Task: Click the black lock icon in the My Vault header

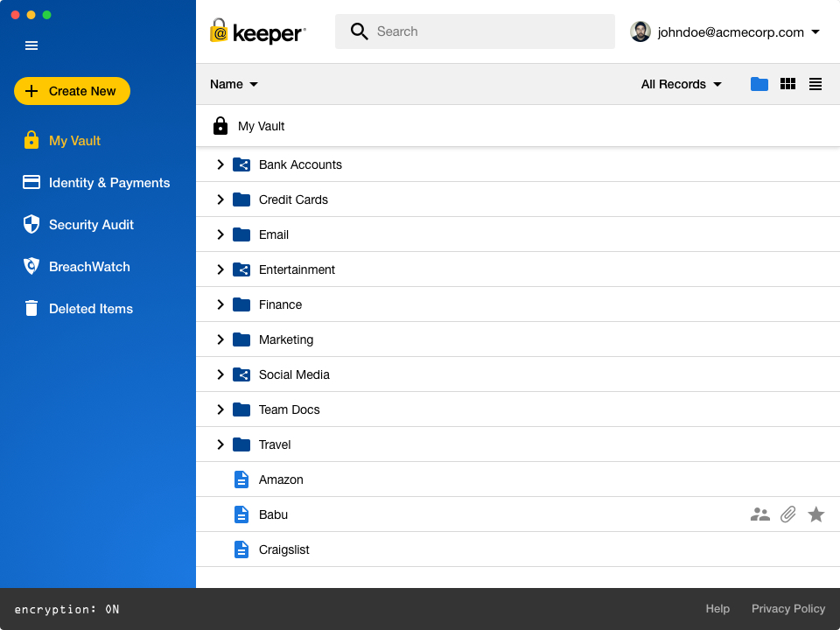Action: [220, 126]
